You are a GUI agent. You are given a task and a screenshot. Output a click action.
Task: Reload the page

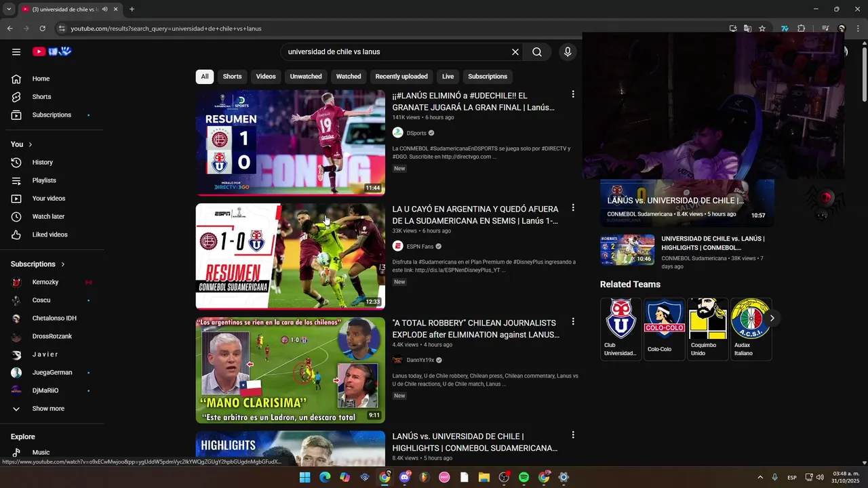click(42, 28)
